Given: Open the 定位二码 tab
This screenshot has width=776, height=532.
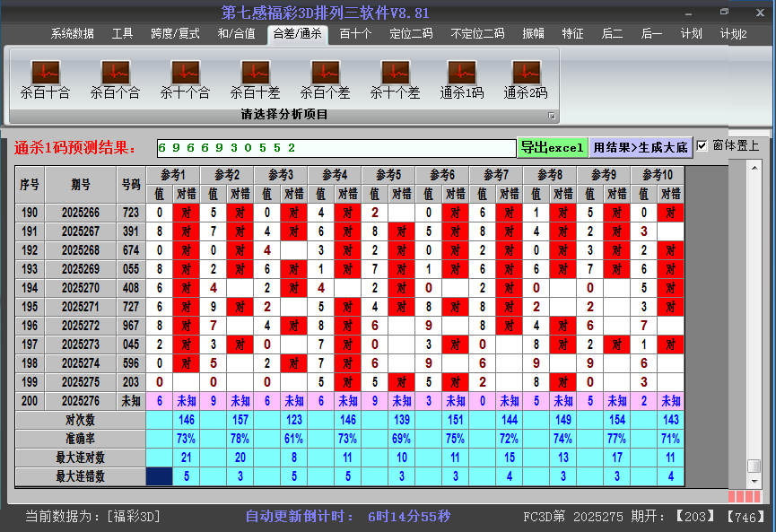Looking at the screenshot, I should (x=411, y=34).
